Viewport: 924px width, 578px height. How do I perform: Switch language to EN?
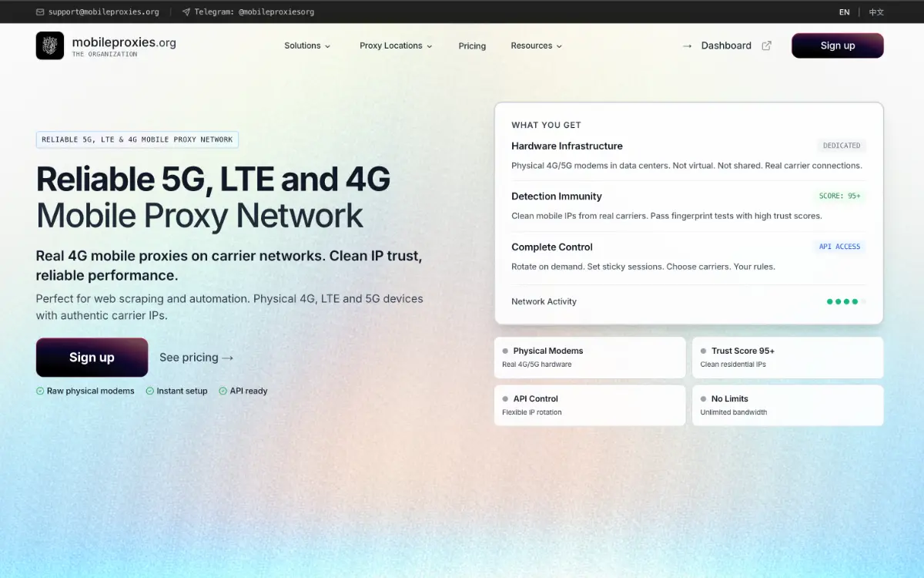845,12
